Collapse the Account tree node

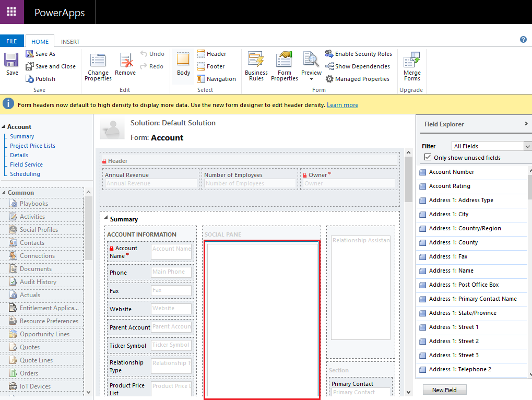(x=3, y=126)
